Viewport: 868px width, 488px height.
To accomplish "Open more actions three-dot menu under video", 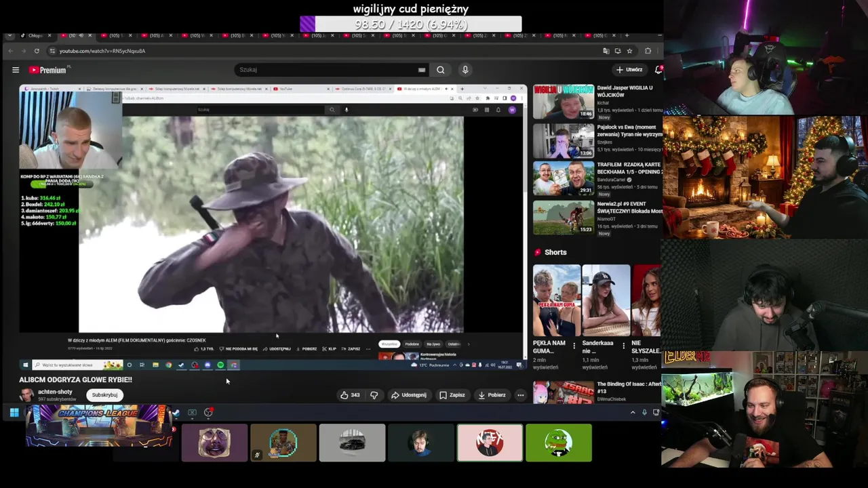I will click(x=521, y=395).
